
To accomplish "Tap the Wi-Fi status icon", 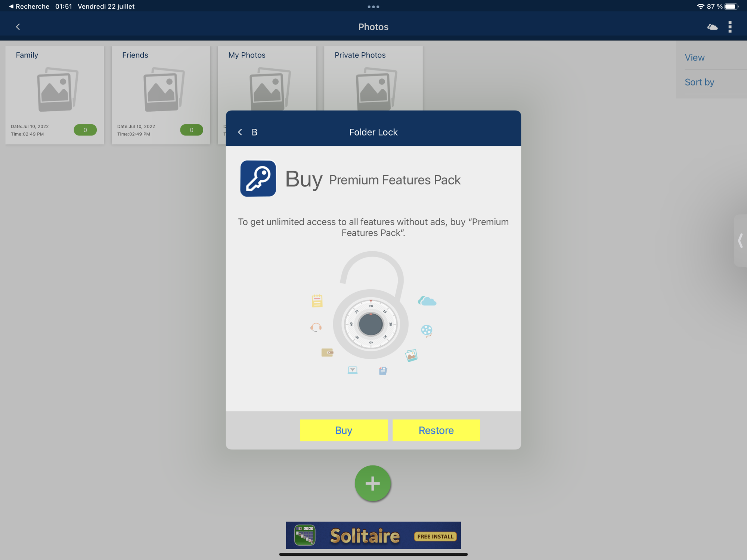I will (x=700, y=6).
